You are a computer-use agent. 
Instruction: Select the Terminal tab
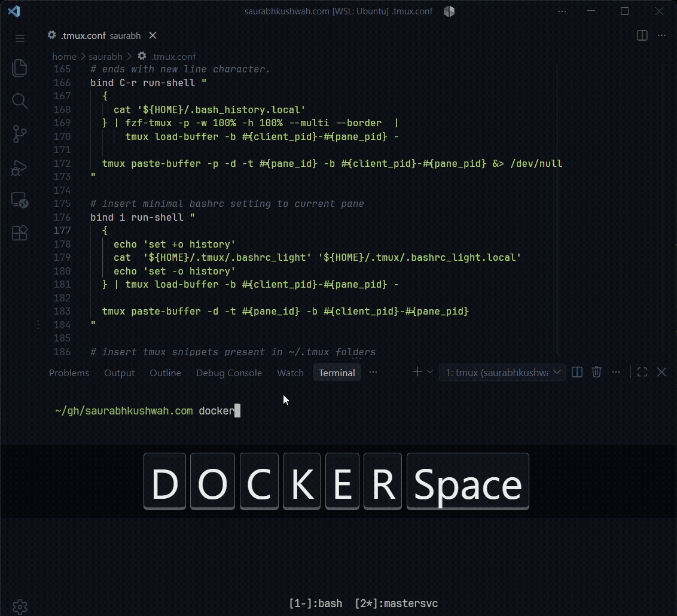pos(337,373)
